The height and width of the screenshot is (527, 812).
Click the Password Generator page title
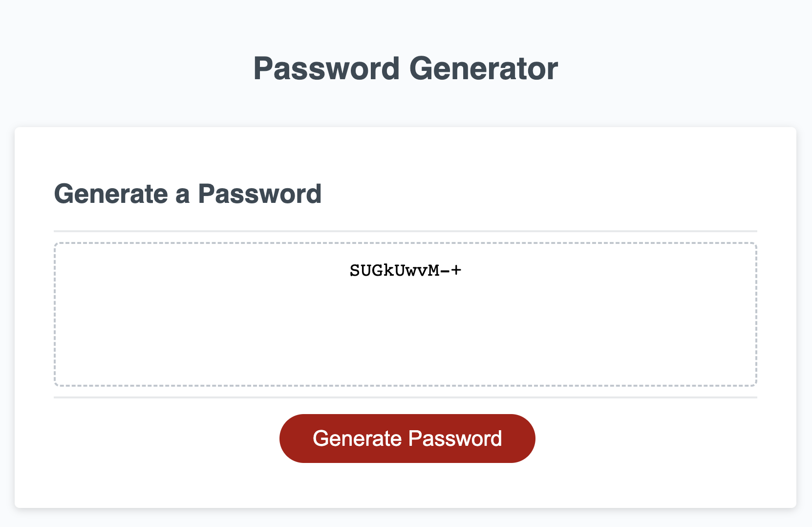tap(406, 68)
